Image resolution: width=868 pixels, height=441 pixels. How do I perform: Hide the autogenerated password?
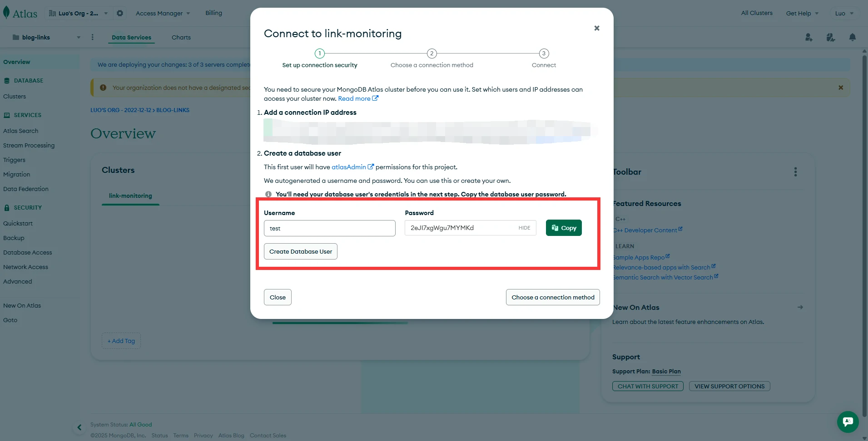tap(524, 228)
